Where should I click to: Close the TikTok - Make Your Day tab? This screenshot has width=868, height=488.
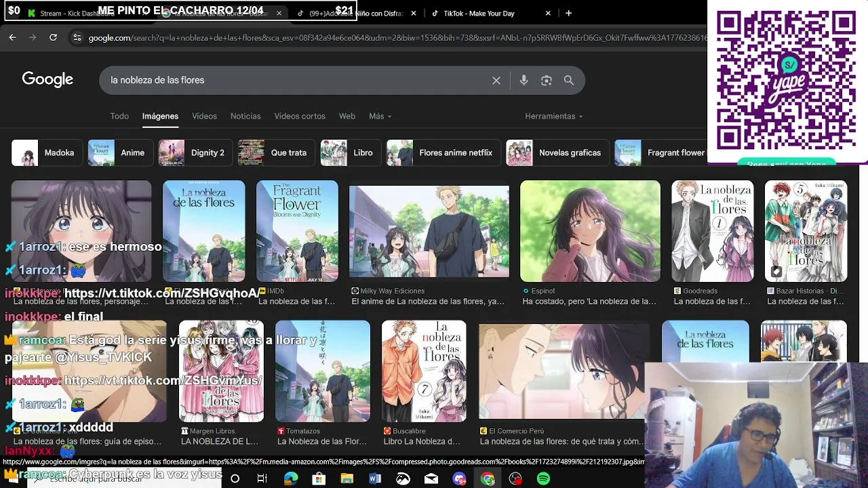548,13
